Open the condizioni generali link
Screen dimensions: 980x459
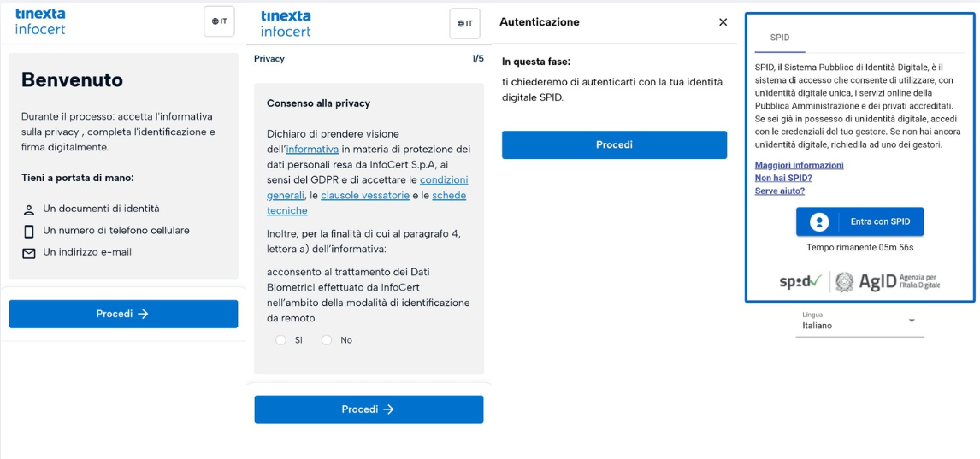point(368,188)
